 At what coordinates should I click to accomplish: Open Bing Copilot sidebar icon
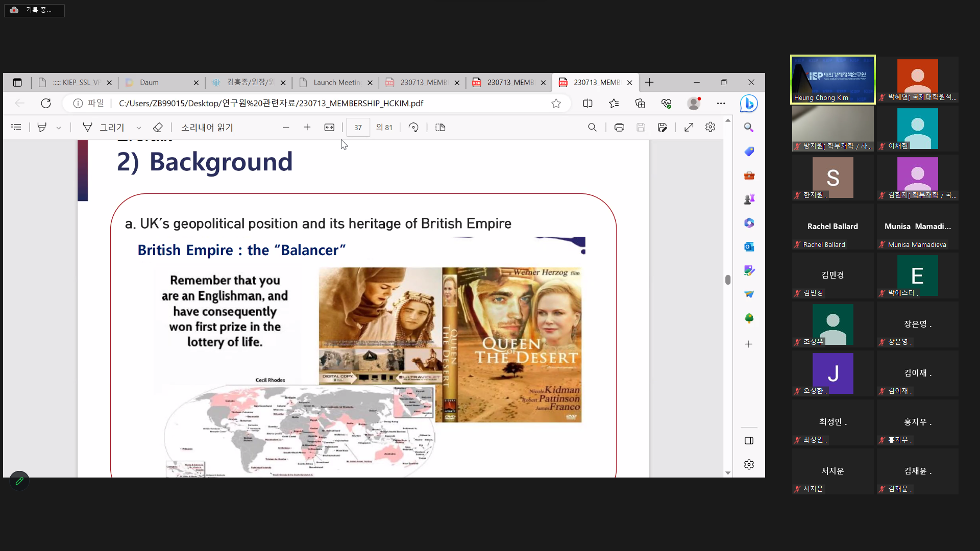click(x=749, y=104)
